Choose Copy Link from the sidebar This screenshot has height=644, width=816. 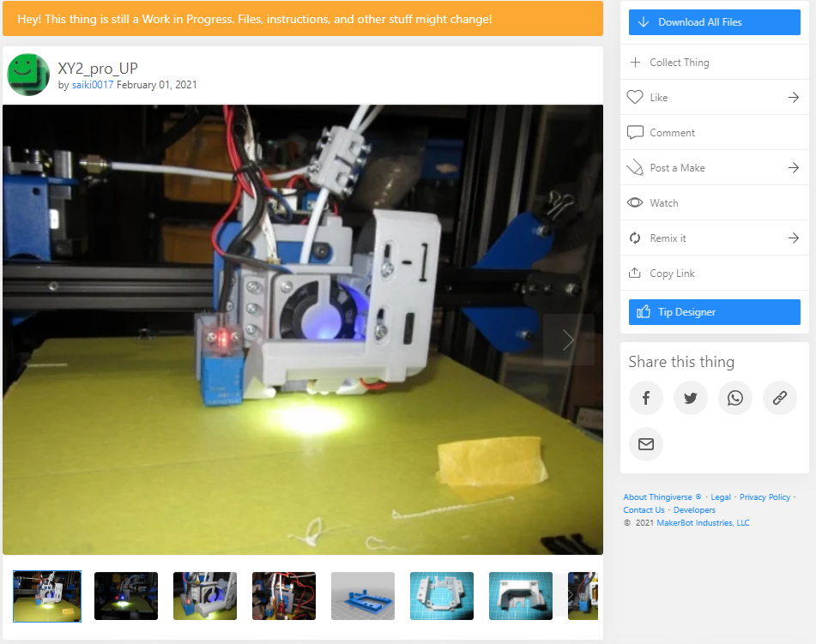click(x=715, y=273)
